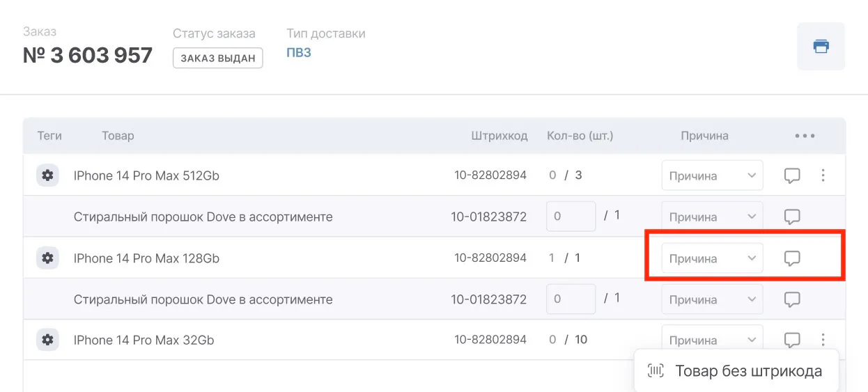Image resolution: width=868 pixels, height=392 pixels.
Task: Add comment to iPhone 512Gb row
Action: click(792, 176)
